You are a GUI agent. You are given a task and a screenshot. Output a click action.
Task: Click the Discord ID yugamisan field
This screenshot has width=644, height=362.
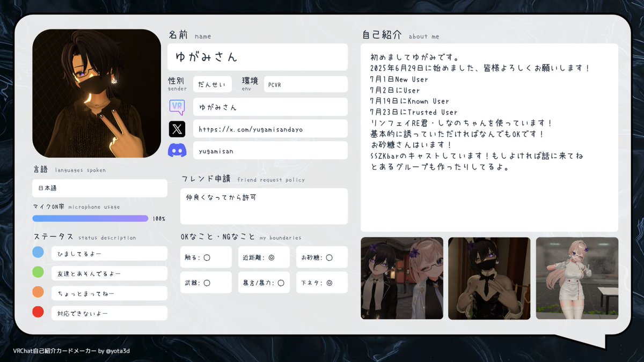click(270, 151)
